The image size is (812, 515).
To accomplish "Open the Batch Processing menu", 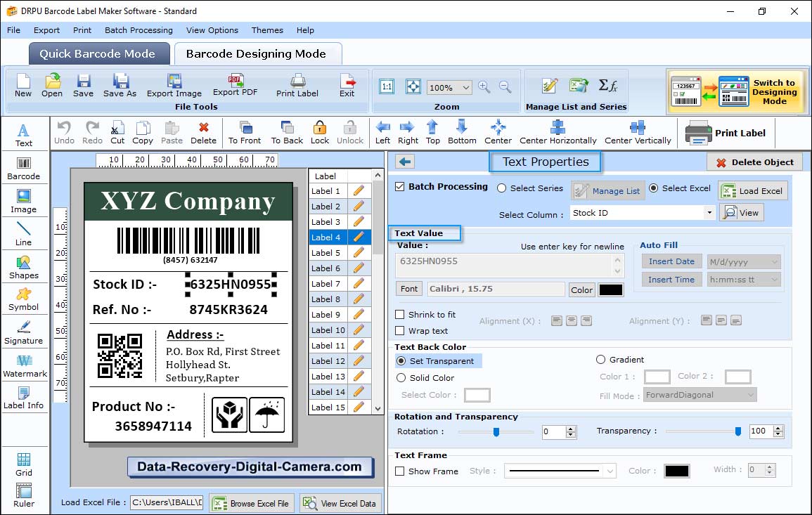I will tap(138, 30).
